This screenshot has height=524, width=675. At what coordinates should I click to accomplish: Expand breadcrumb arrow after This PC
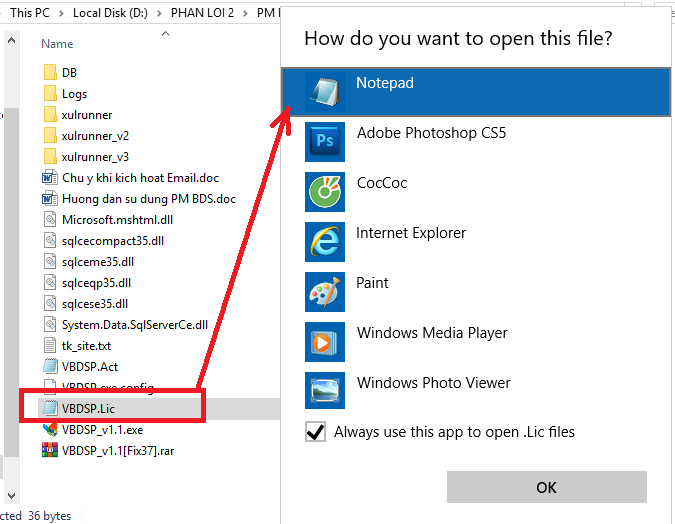point(62,13)
